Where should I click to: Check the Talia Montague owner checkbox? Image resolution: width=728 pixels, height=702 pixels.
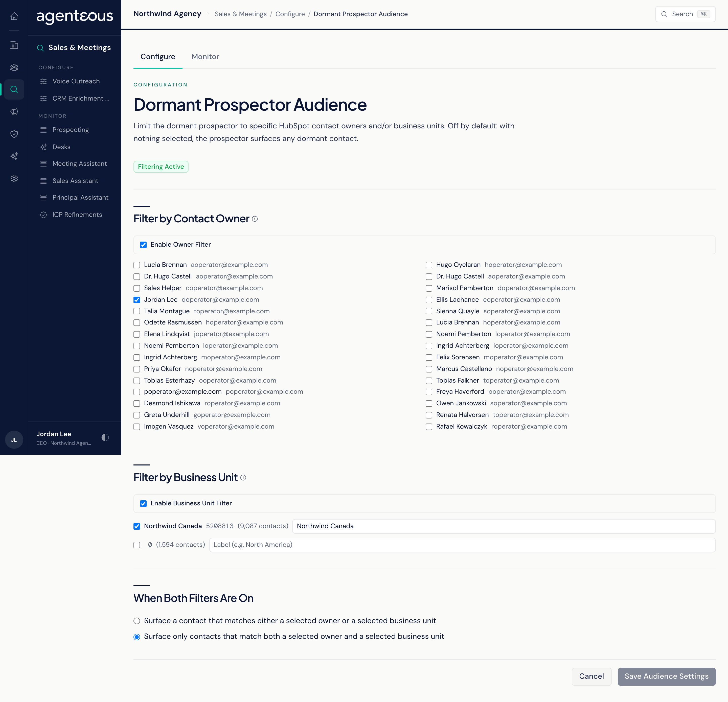pyautogui.click(x=137, y=312)
